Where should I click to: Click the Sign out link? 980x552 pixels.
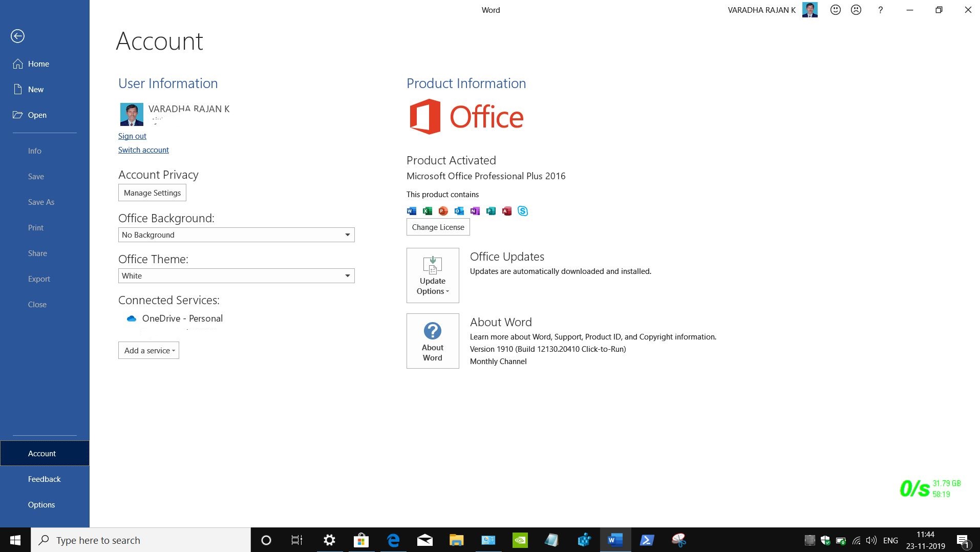click(132, 136)
